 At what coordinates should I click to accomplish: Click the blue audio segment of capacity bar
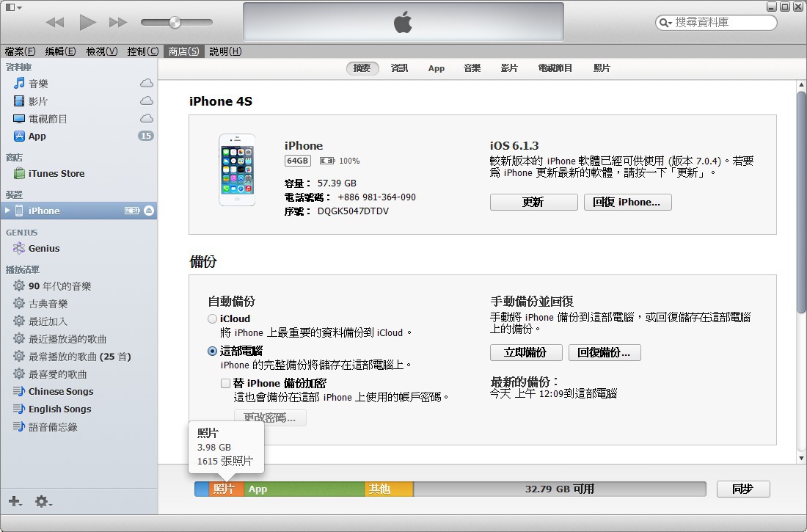click(x=201, y=489)
